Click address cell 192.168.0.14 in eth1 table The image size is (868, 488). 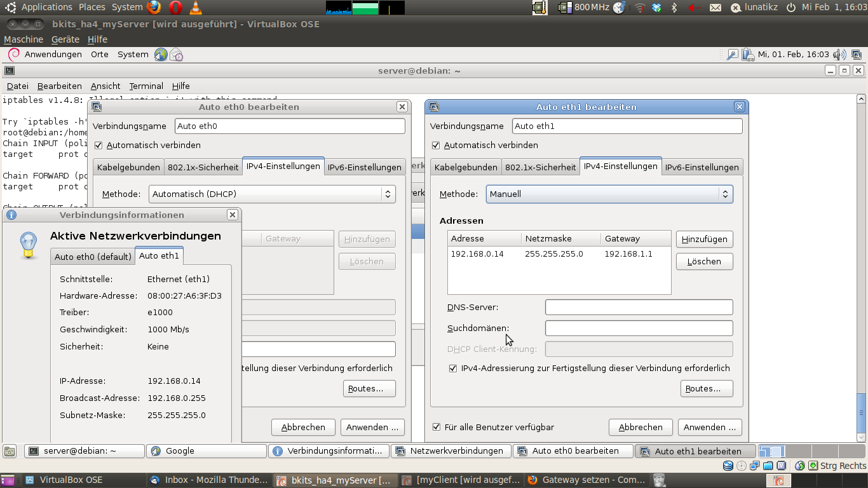[x=477, y=254]
